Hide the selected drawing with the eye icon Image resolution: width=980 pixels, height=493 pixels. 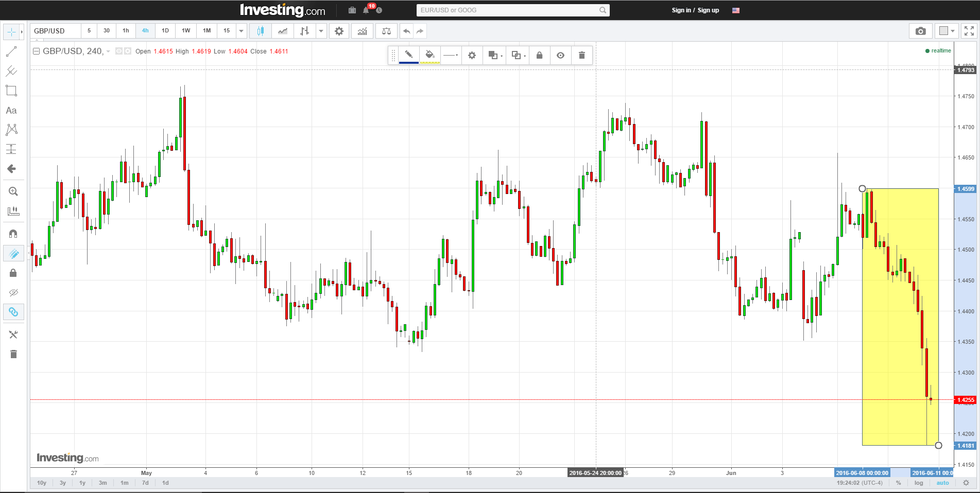click(x=561, y=55)
